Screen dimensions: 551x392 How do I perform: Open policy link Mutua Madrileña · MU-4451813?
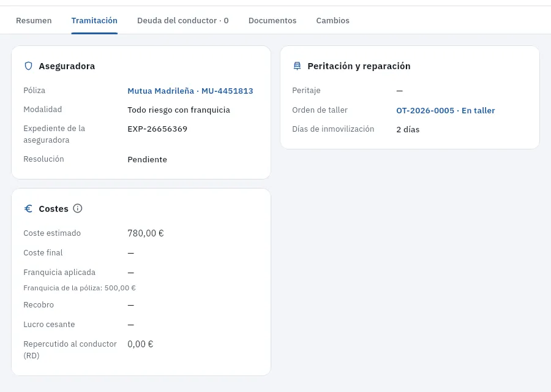point(190,91)
